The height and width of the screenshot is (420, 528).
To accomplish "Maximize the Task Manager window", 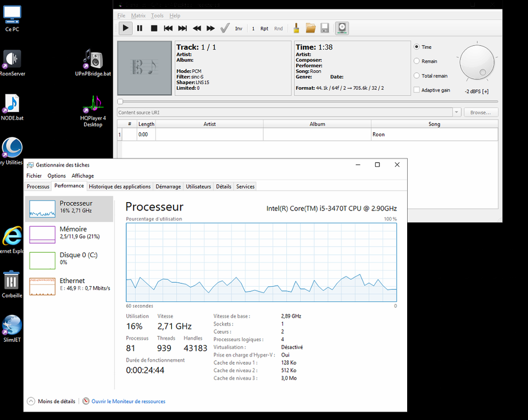I will [x=377, y=164].
